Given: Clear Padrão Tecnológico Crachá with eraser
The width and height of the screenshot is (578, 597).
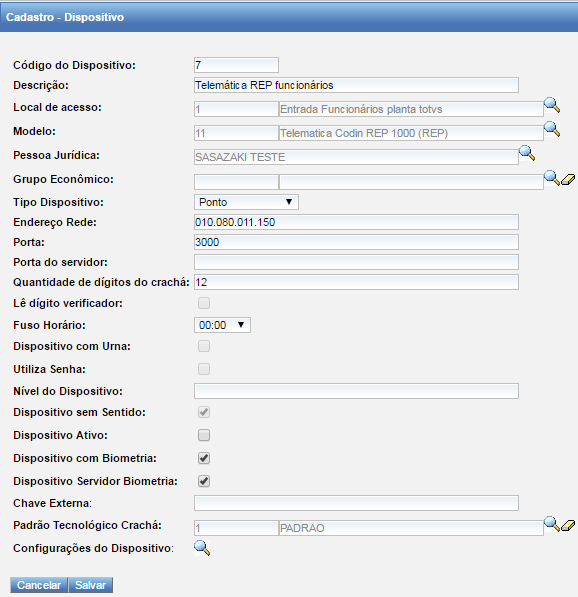Looking at the screenshot, I should click(568, 525).
